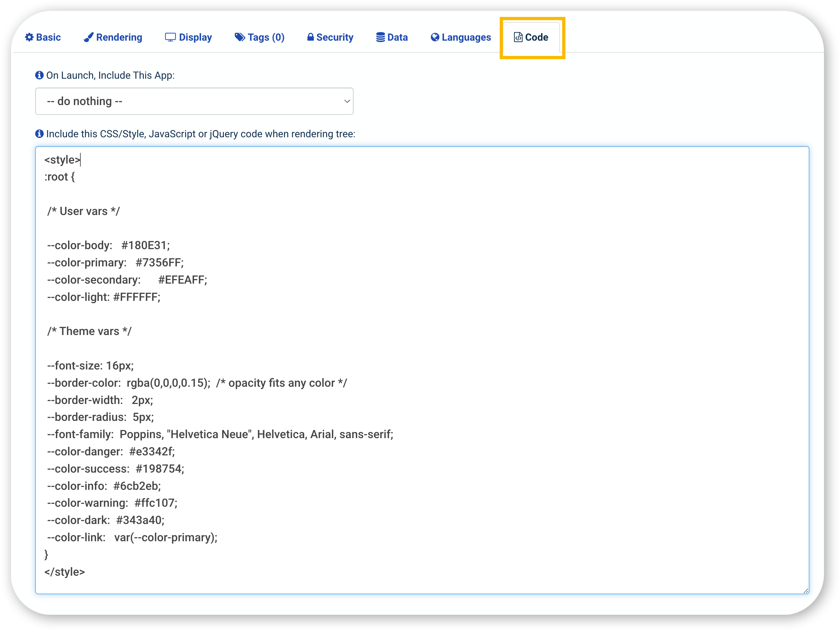
Task: Click the monitor icon beside Display
Action: 170,37
